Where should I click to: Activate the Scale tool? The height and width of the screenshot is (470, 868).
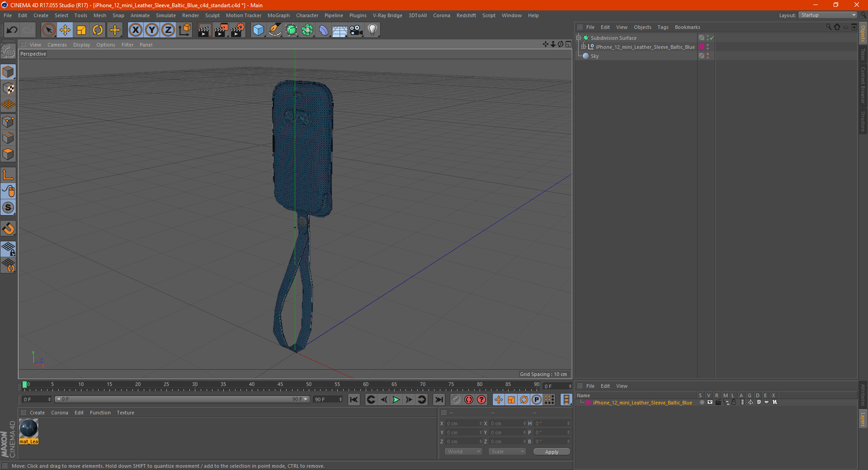point(81,30)
